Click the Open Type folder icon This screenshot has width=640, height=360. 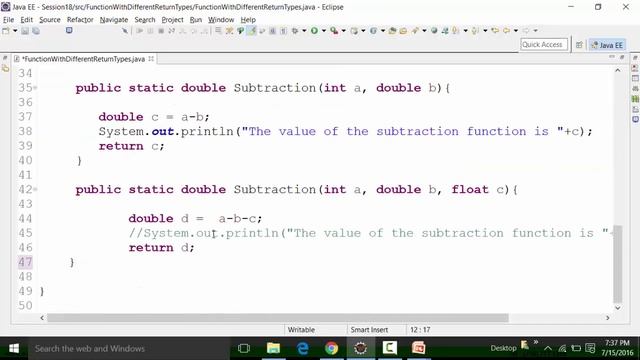[x=392, y=31]
